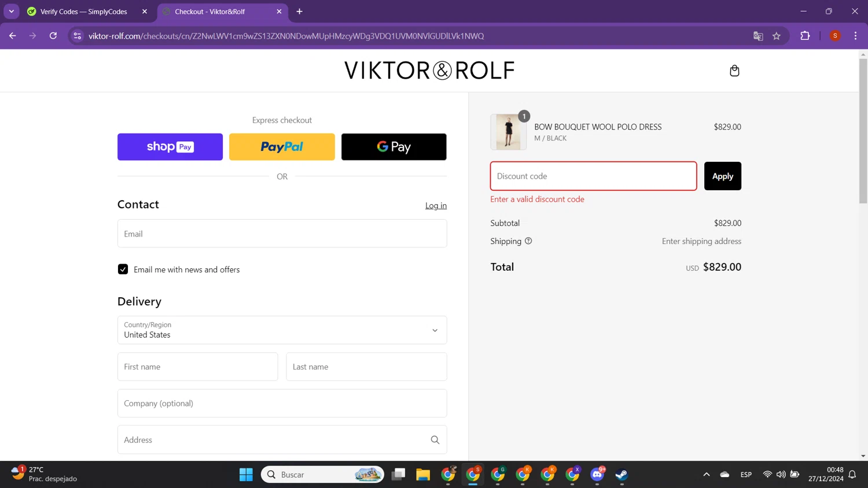Click the Enter shipping address text

(x=701, y=241)
